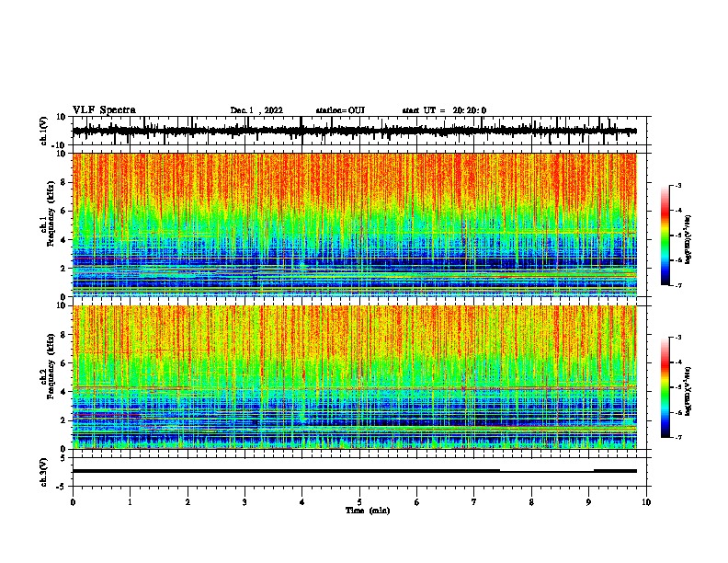728x563 pixels.
Task: Click the "ch.1(V)" axis label
Action: 44,131
